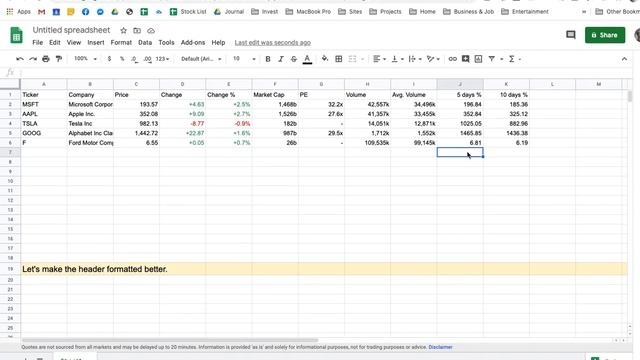Image resolution: width=640 pixels, height=360 pixels.
Task: Open comment history icon
Action: tap(571, 35)
